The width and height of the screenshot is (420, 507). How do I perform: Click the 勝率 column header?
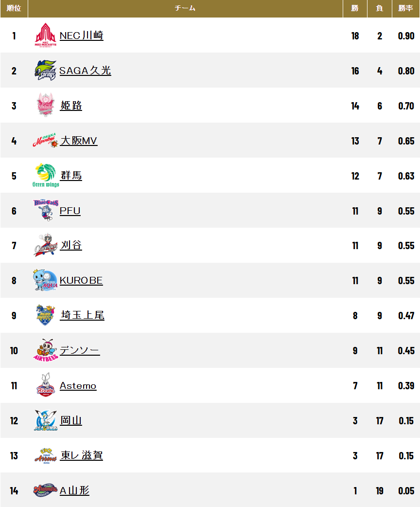(405, 8)
